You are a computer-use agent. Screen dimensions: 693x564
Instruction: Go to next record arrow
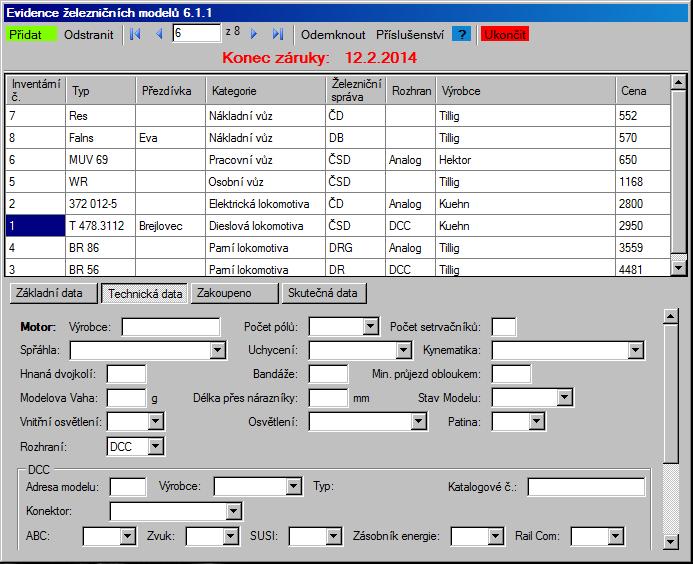tap(254, 34)
